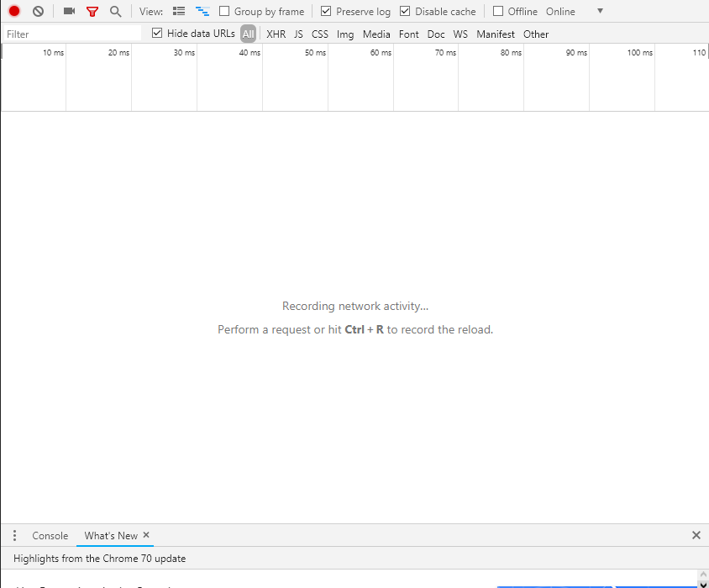
Task: Uncheck Disable cache
Action: 405,11
